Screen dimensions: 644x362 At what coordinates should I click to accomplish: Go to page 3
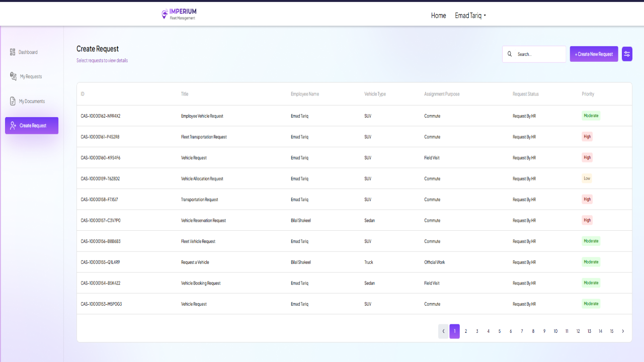coord(477,331)
